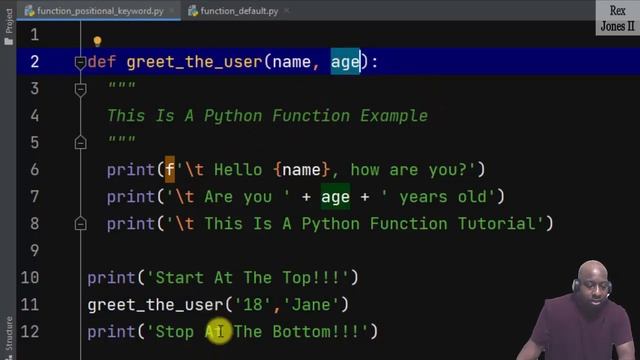Click docstring text 'This Is A Python Function Example'
640x360 pixels.
(x=267, y=116)
